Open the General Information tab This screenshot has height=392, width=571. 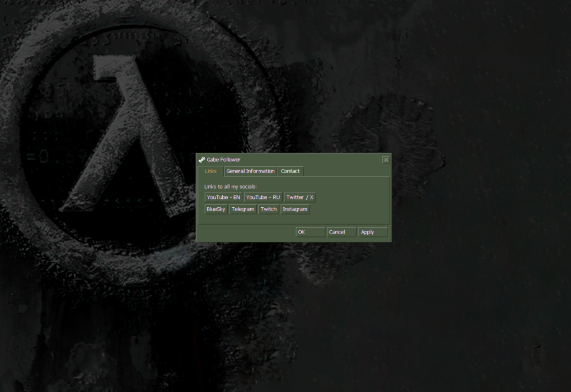coord(250,171)
